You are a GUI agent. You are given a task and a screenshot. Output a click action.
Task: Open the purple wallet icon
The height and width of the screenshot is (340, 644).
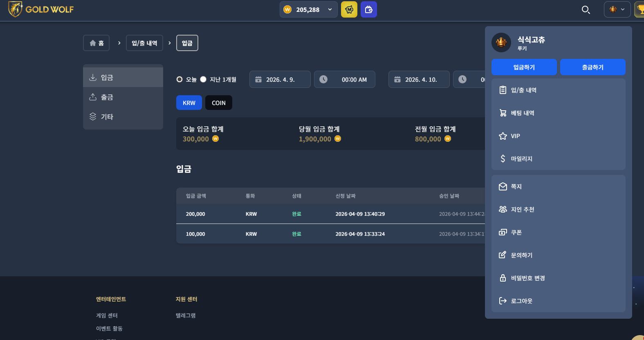[x=369, y=9]
